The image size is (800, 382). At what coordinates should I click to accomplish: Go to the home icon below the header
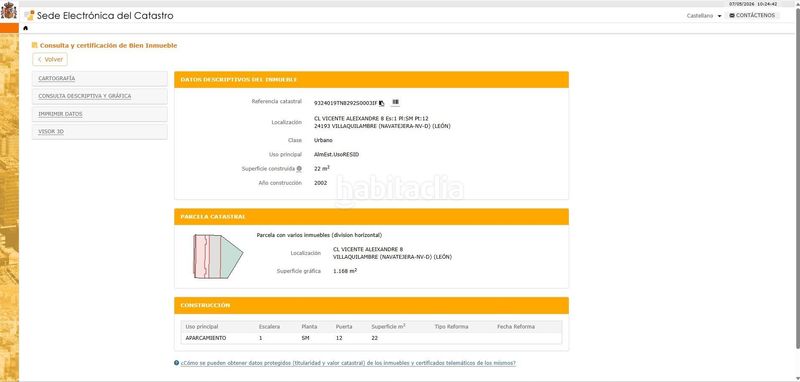(26, 29)
